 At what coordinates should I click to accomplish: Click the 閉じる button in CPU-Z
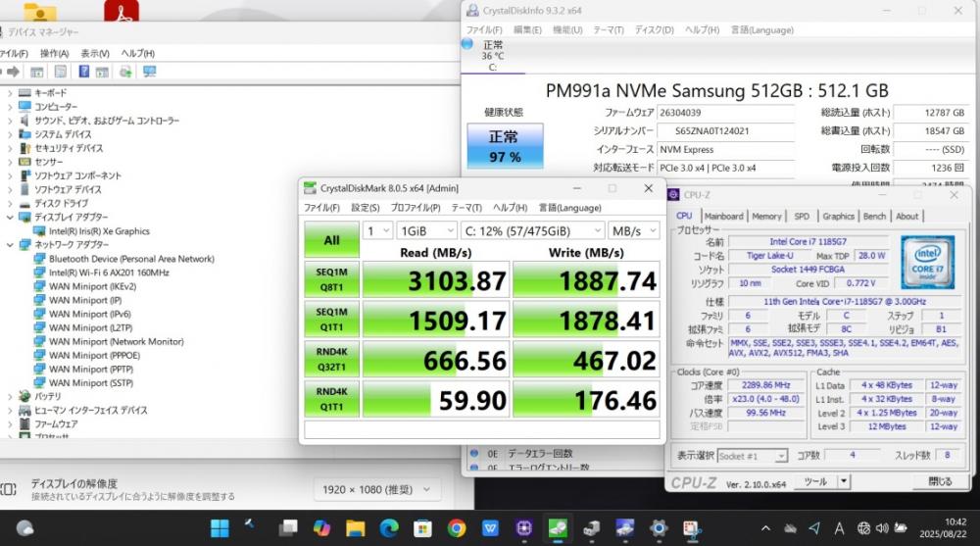click(x=939, y=481)
